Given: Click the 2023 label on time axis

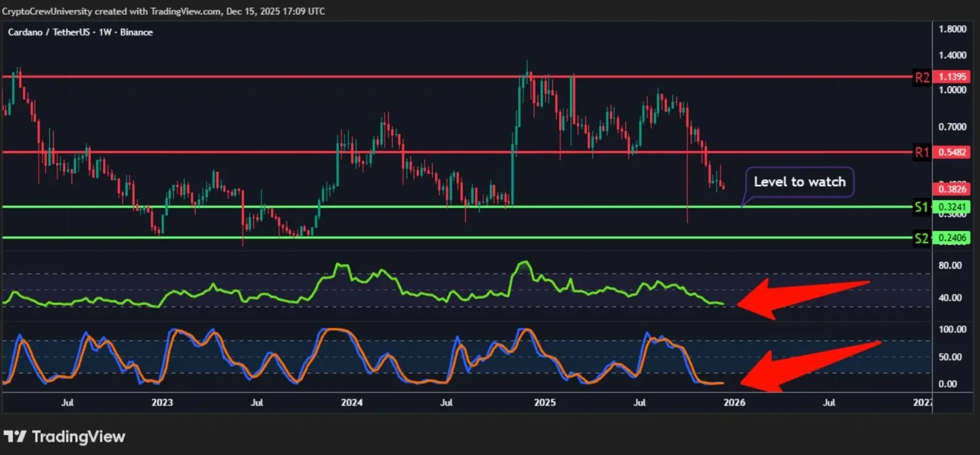Looking at the screenshot, I should [x=162, y=403].
